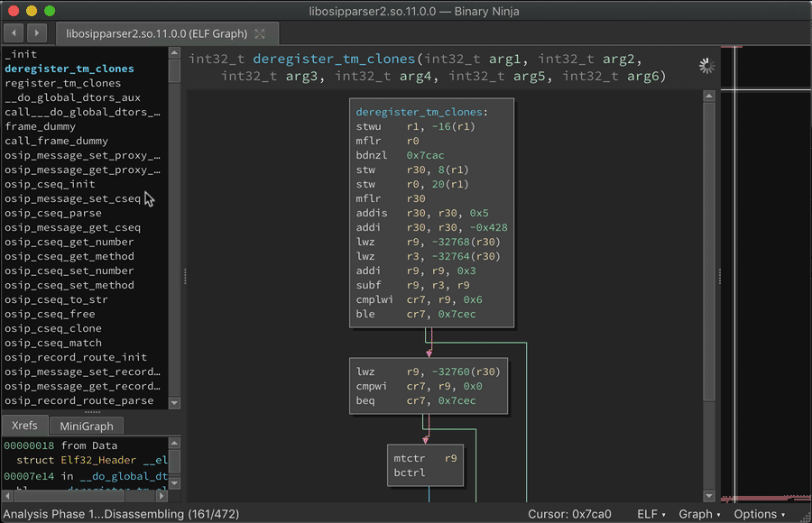This screenshot has height=523, width=812.
Task: Switch to the Xrefs tab
Action: tap(25, 426)
